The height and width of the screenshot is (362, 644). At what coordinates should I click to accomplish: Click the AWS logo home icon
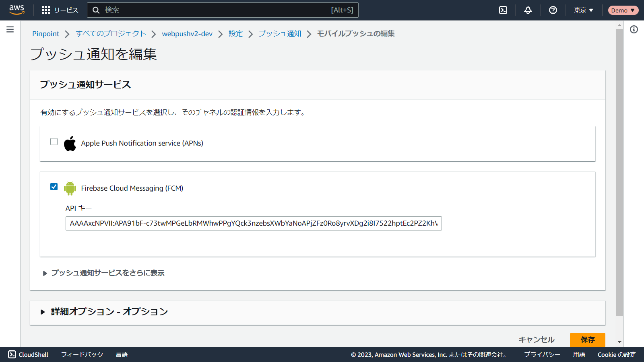pyautogui.click(x=17, y=10)
